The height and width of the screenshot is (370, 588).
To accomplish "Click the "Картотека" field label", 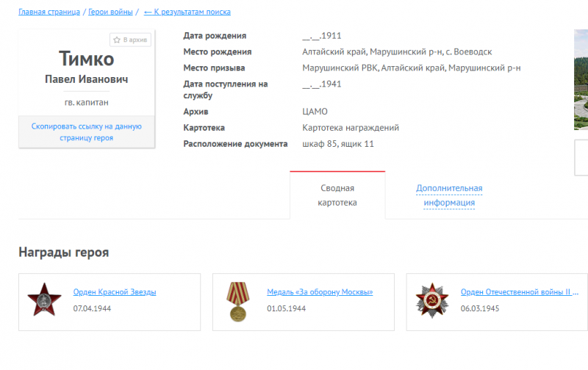I will [x=204, y=128].
